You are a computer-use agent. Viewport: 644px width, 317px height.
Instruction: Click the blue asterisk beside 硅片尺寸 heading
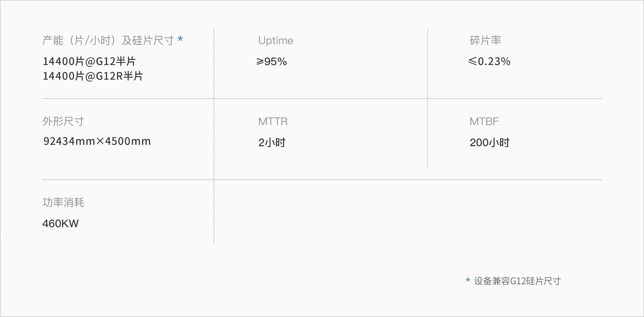(180, 39)
